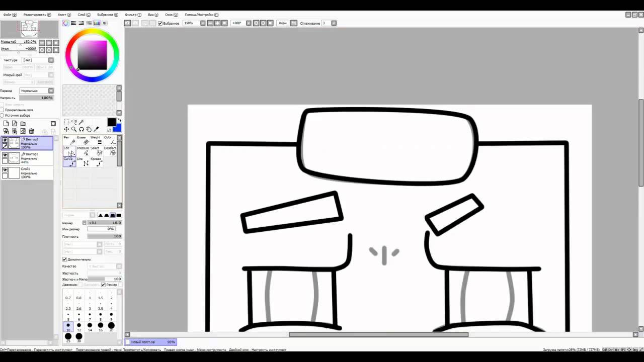The height and width of the screenshot is (362, 644).
Task: Open the Фильтр menu
Action: pyautogui.click(x=133, y=15)
